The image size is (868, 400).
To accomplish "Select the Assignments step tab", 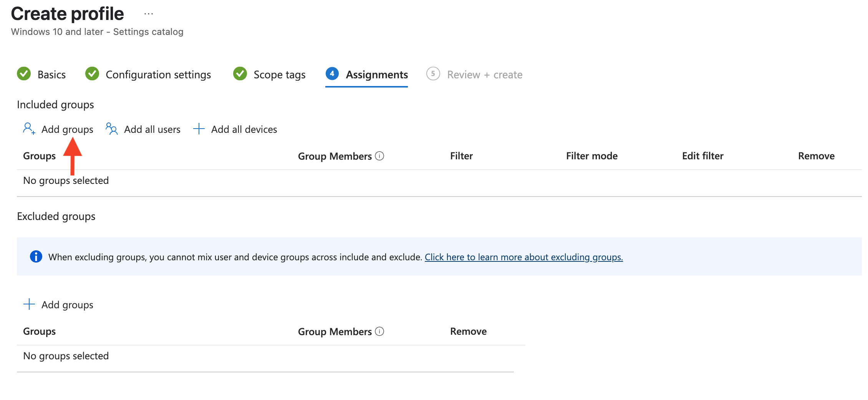I will 376,74.
